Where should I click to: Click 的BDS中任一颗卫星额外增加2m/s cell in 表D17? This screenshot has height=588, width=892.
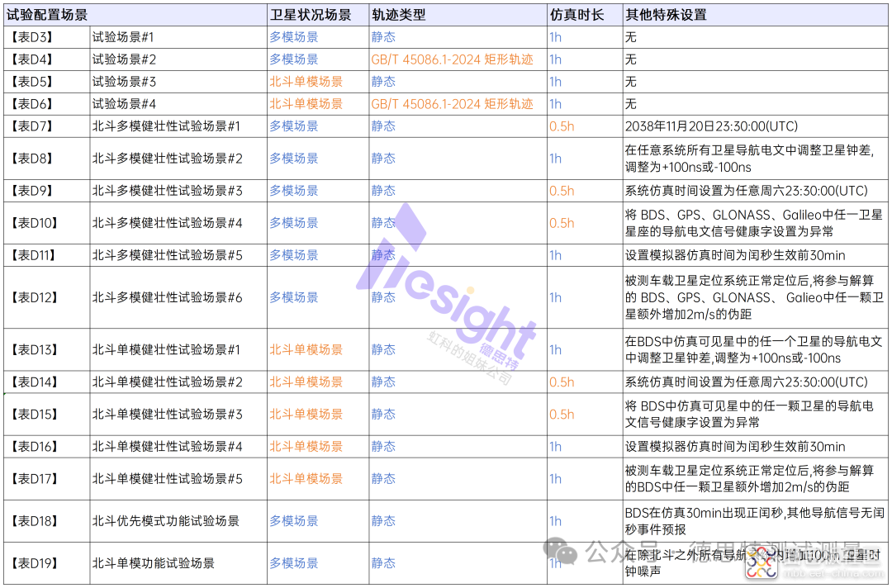(x=754, y=479)
